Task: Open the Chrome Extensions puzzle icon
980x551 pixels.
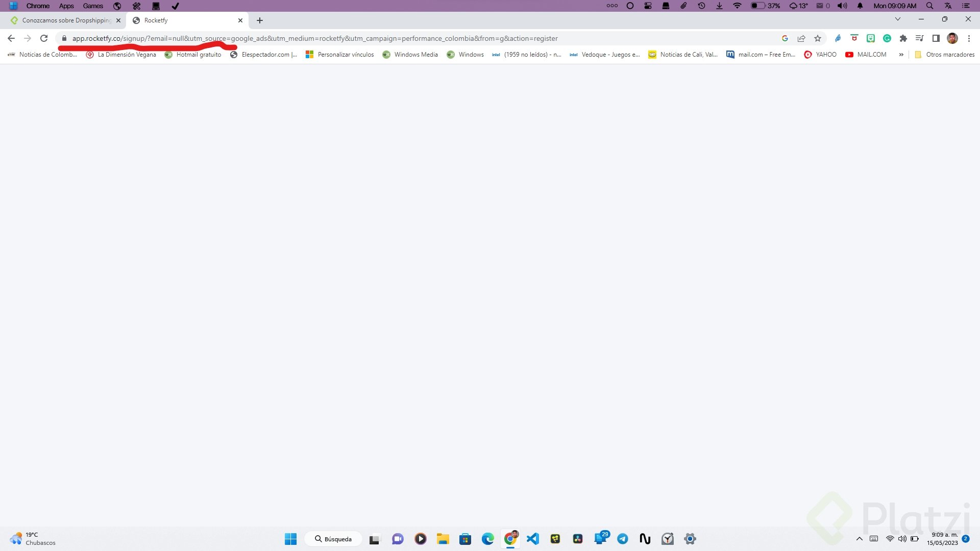Action: [x=903, y=38]
